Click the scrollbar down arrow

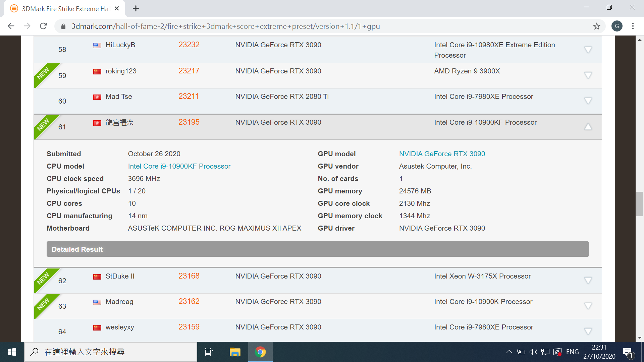[640, 338]
